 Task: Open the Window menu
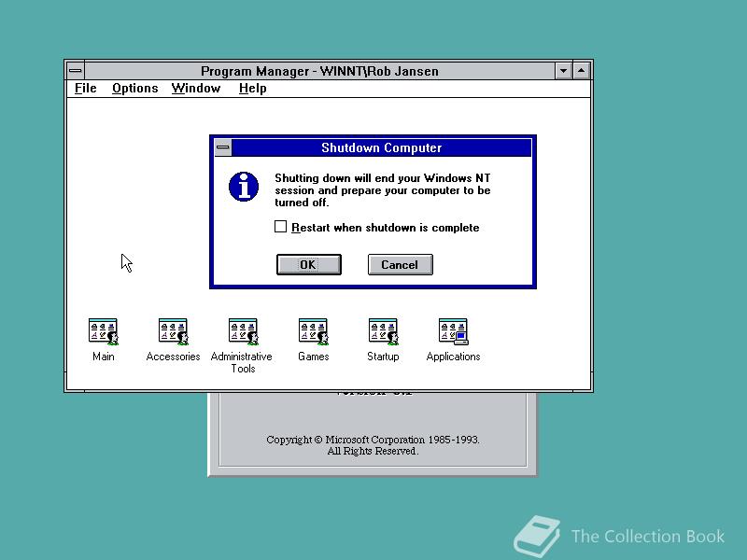click(196, 89)
